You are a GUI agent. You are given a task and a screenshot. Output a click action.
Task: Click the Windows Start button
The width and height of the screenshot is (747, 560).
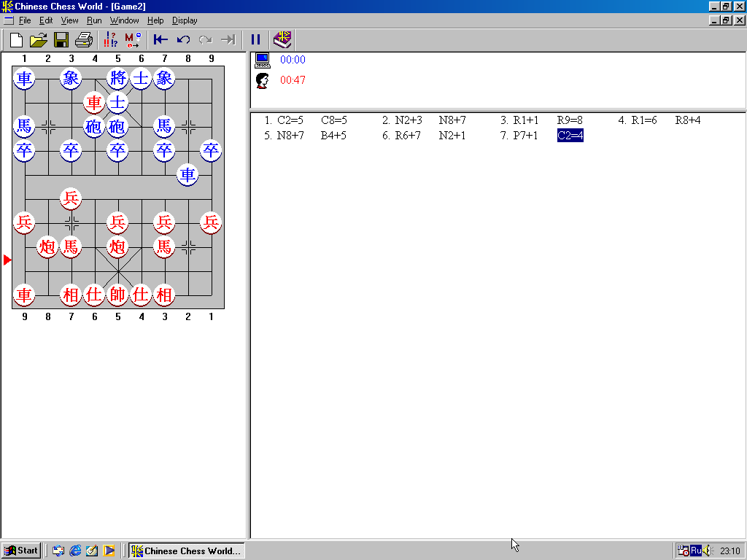(x=21, y=551)
